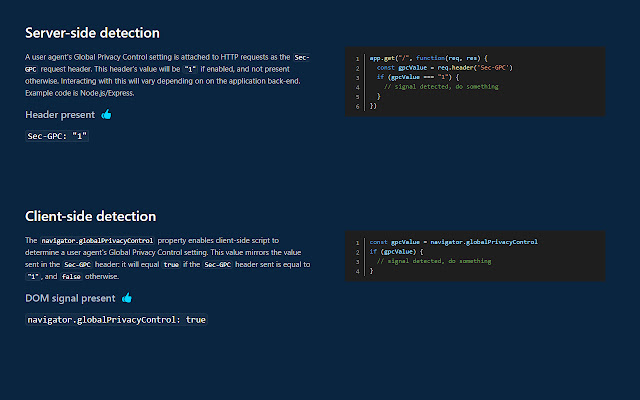Click the inline "true" code in the client paragraph

172,264
